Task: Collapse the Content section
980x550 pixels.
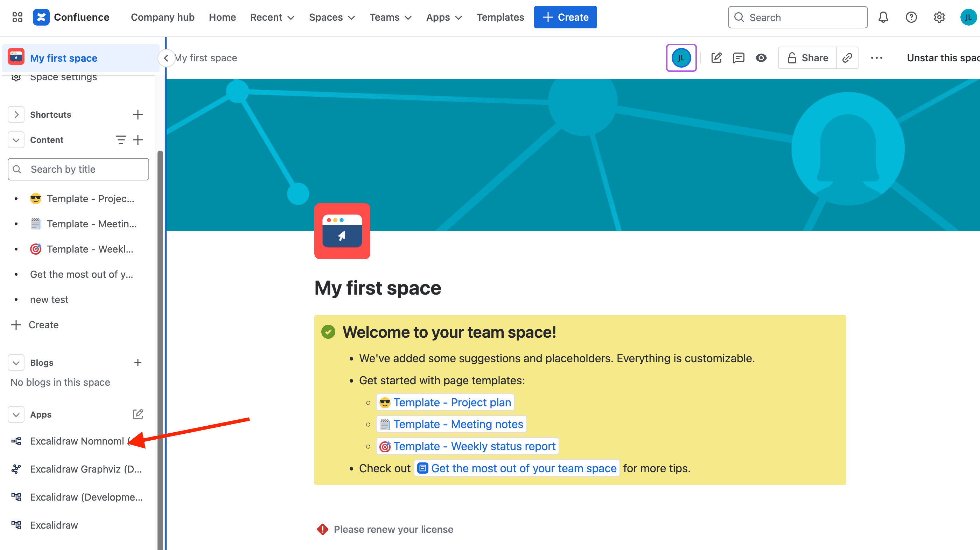Action: click(16, 140)
